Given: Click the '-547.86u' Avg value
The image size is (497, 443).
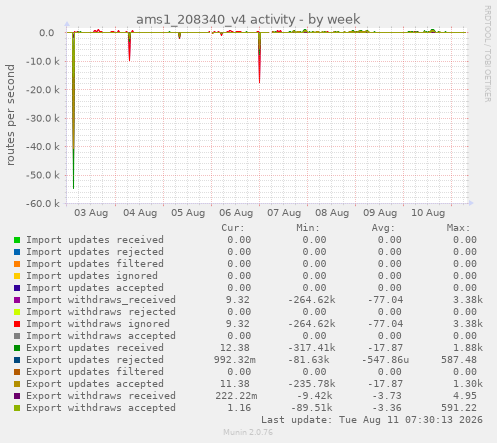Looking at the screenshot, I should click(x=385, y=360).
